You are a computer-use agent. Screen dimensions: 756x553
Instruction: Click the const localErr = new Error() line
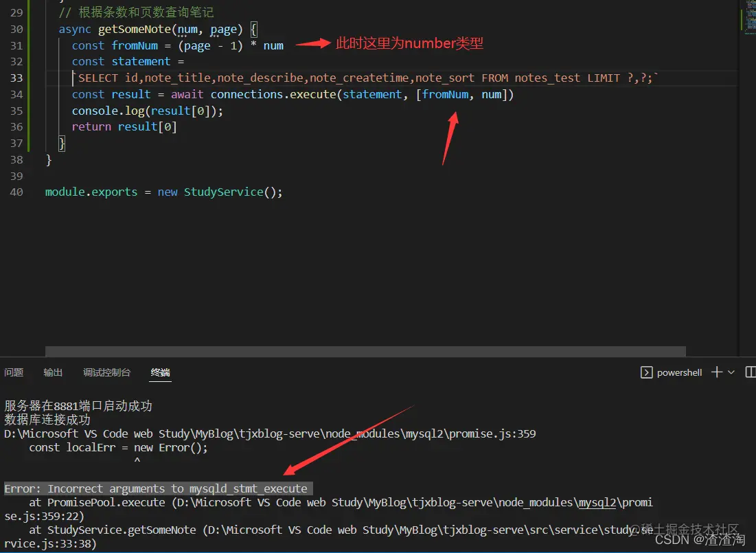click(118, 447)
